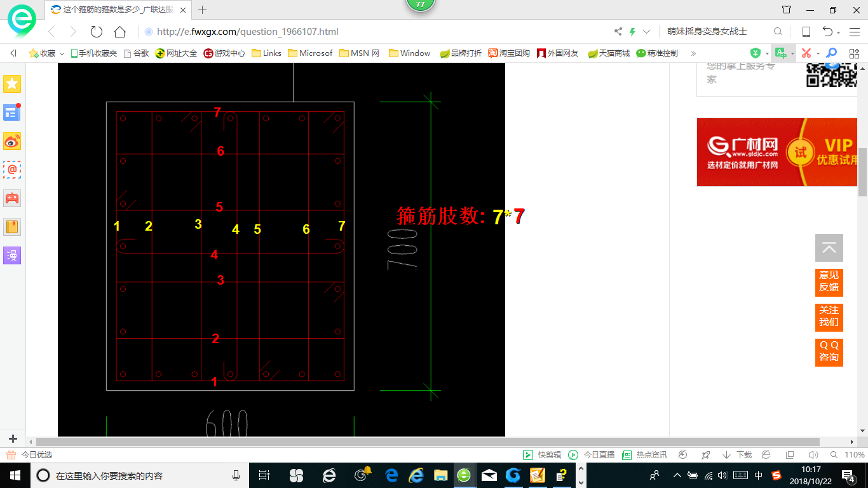Viewport: 868px width, 488px height.
Task: Open 快剪辑 in the status bar
Action: (x=542, y=455)
